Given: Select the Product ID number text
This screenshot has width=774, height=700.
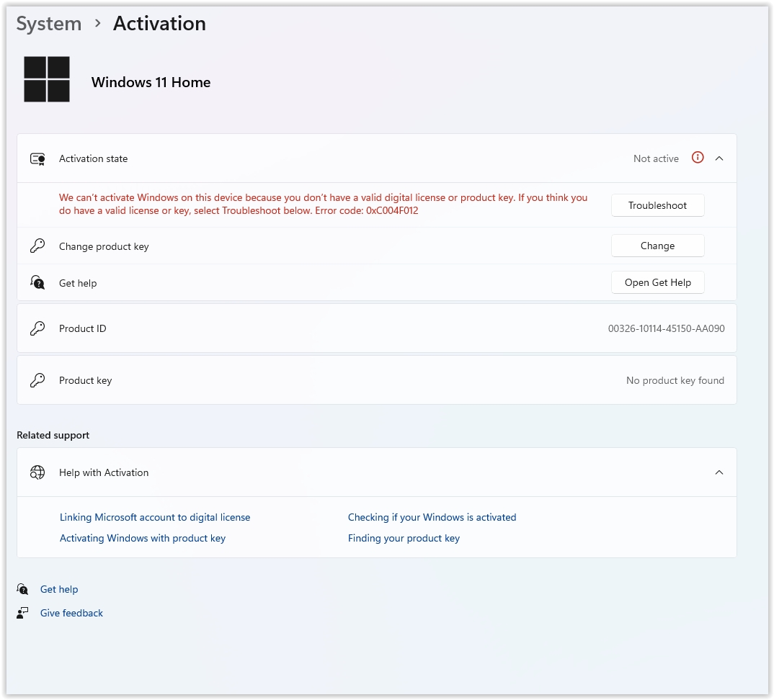Looking at the screenshot, I should 666,328.
